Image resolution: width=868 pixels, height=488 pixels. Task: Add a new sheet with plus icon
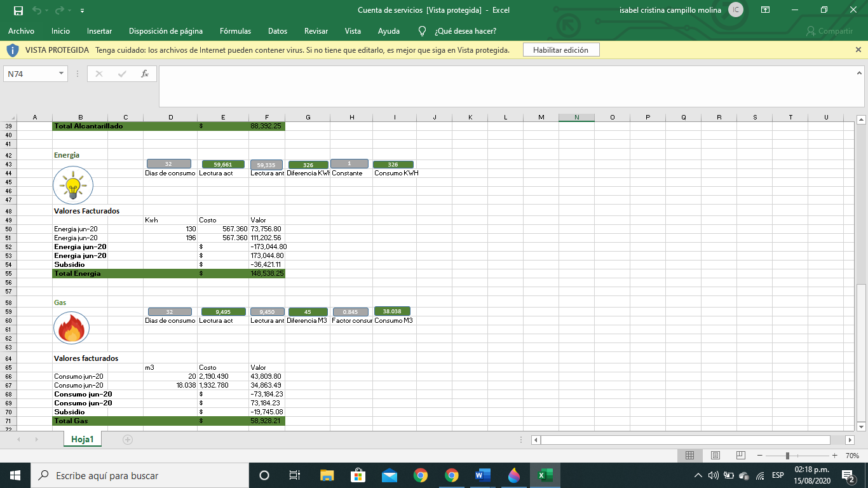[128, 440]
